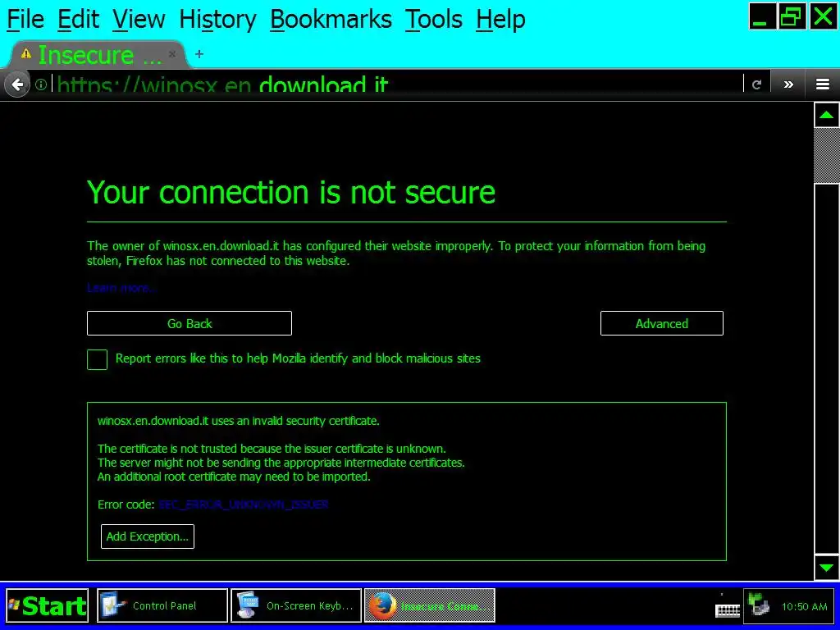This screenshot has width=840, height=630.
Task: Click the network icon in system tray
Action: (x=759, y=605)
